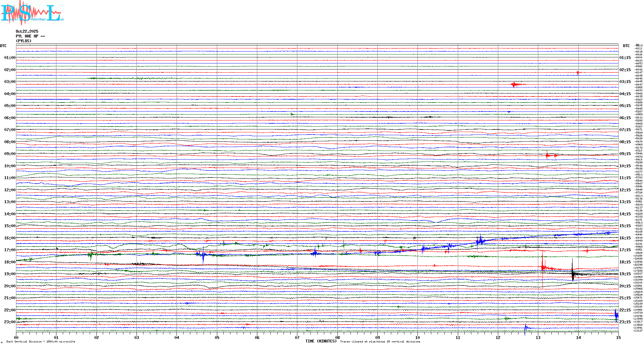Click the 16:15 time label on right

[x=625, y=238]
